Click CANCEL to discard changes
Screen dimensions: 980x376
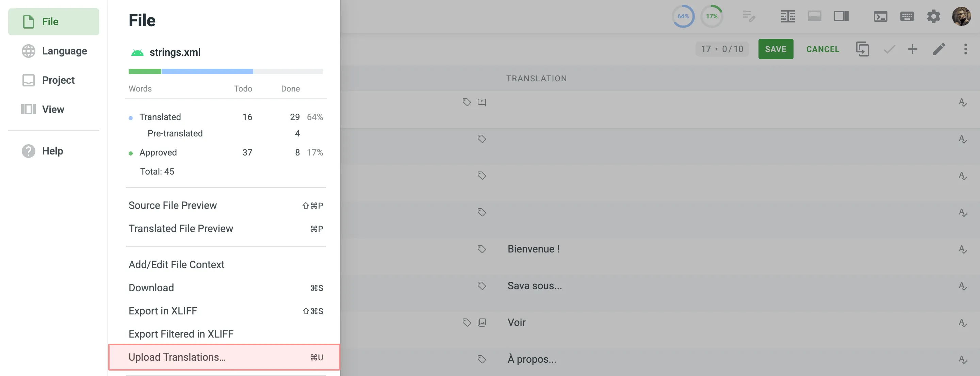pyautogui.click(x=823, y=49)
